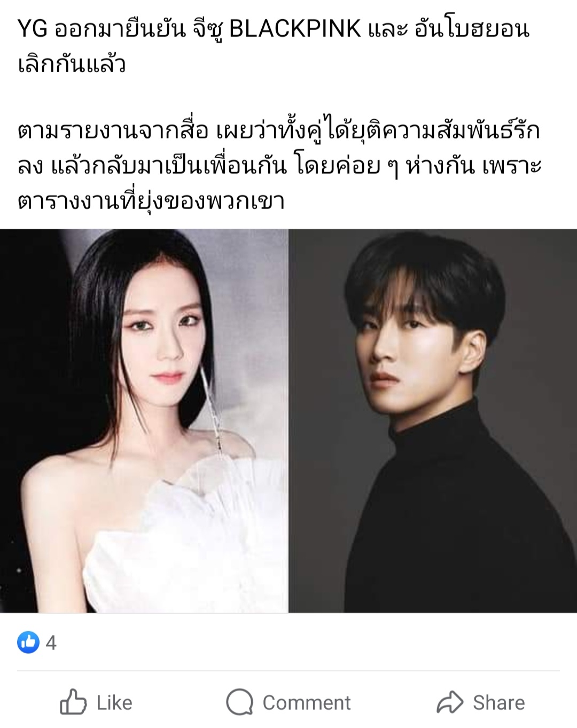Click the last body line ตารางงานที่ยุ่งของพวกเขา
This screenshot has width=577, height=728.
click(x=151, y=200)
